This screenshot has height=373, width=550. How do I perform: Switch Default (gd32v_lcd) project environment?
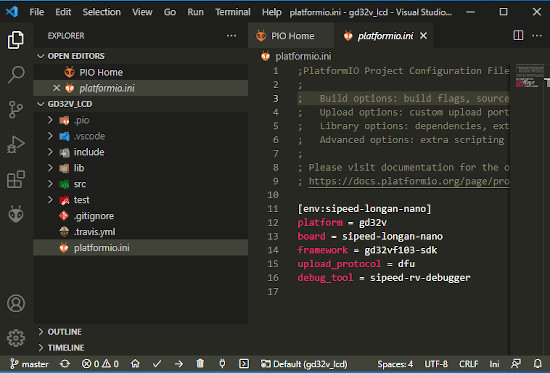point(304,364)
